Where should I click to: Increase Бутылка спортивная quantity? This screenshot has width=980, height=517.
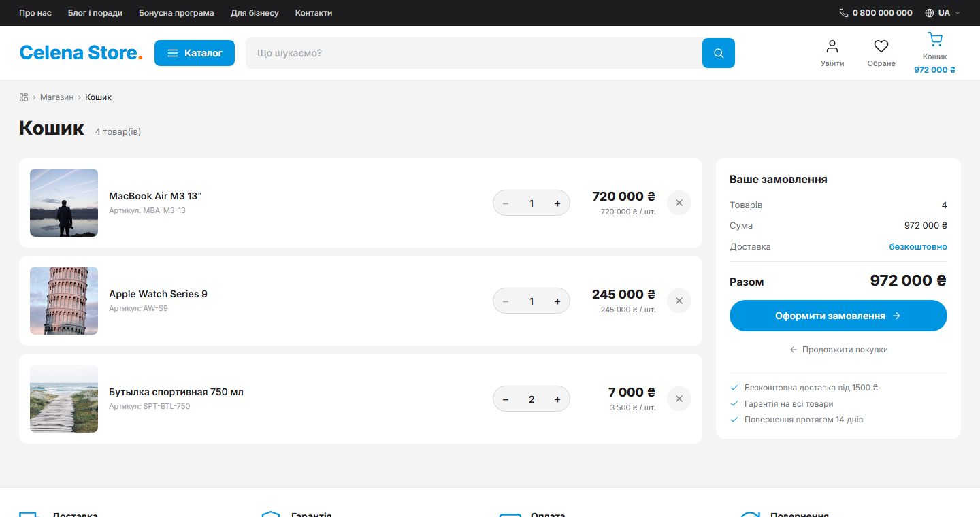[557, 399]
